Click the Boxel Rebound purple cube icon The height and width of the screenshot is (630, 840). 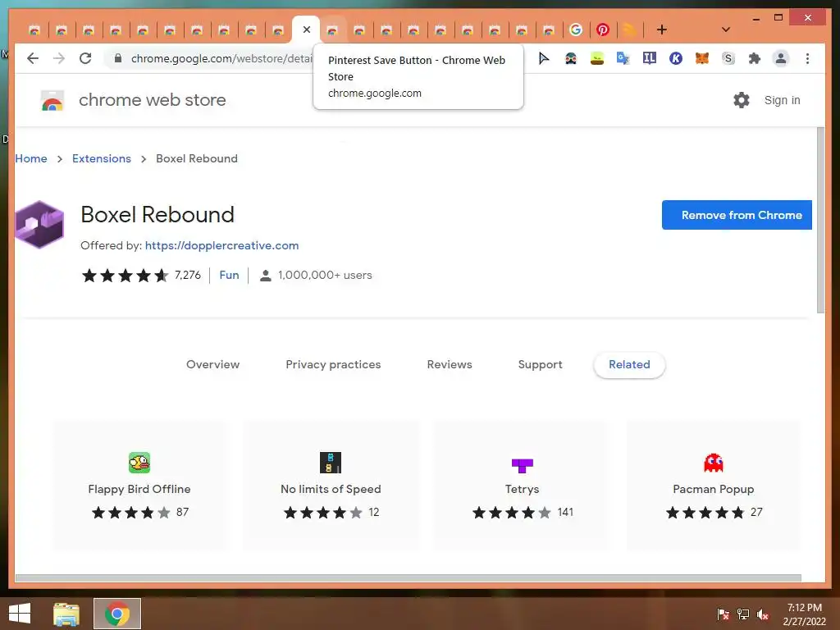(39, 225)
